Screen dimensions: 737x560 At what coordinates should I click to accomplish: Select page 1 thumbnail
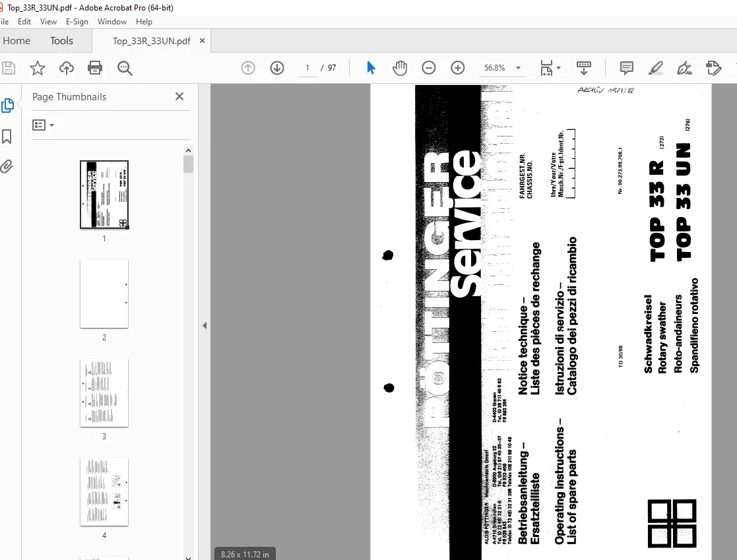tap(104, 195)
